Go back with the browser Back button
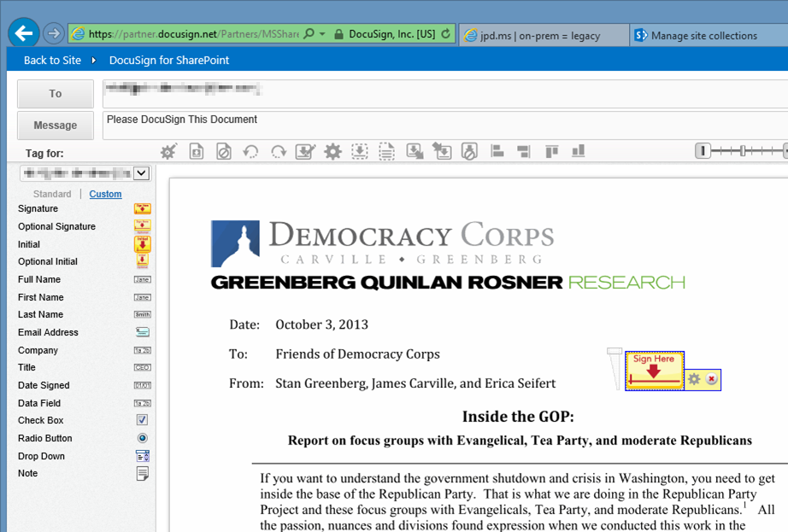The width and height of the screenshot is (788, 532). point(24,33)
